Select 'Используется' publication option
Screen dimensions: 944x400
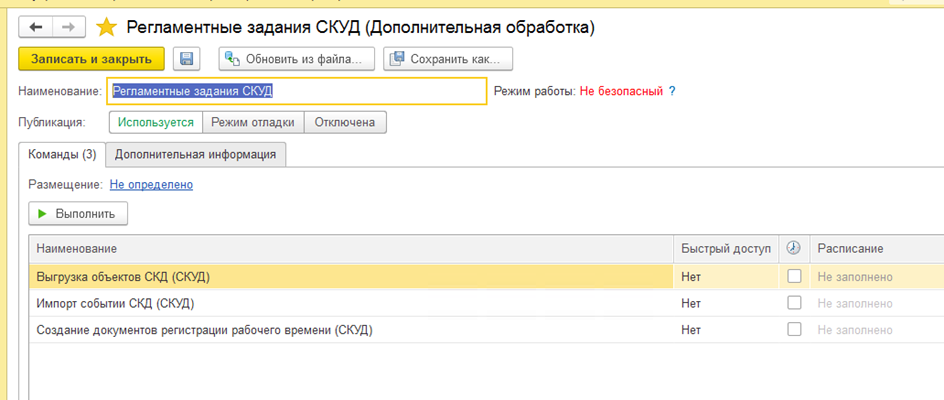point(155,122)
